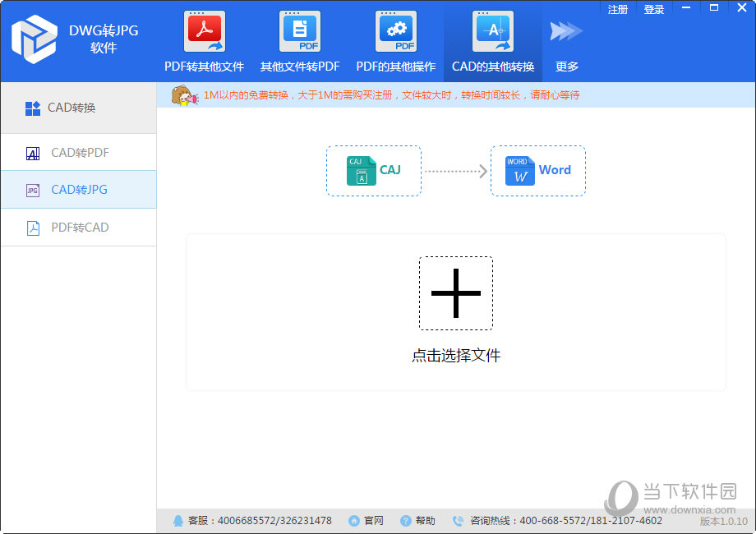Click the blue WORD file icon
The width and height of the screenshot is (756, 534).
(x=519, y=171)
